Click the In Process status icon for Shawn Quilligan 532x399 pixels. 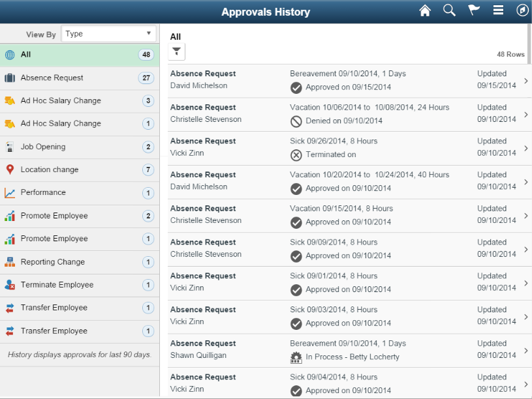pyautogui.click(x=296, y=357)
